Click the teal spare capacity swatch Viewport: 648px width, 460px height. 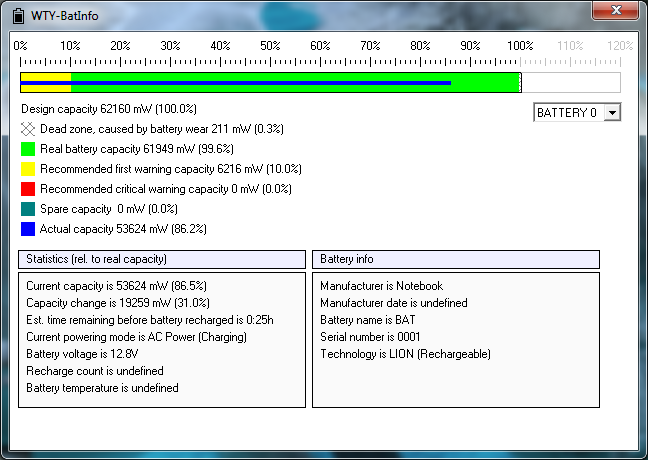click(28, 209)
